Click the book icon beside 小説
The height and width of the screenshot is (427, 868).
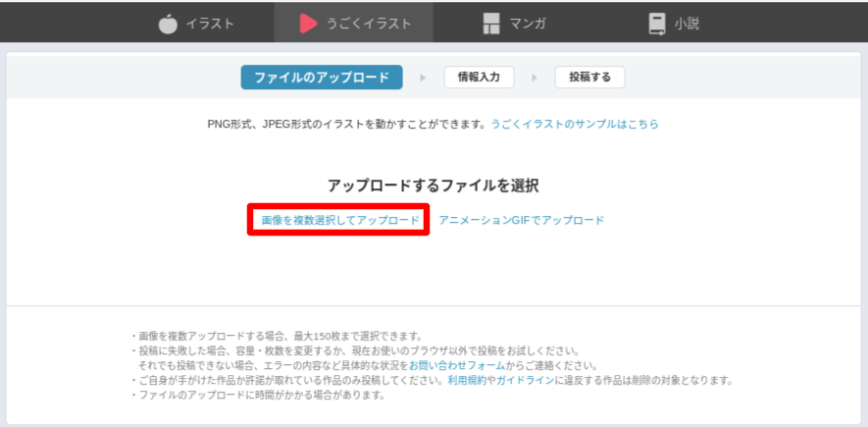tap(657, 24)
